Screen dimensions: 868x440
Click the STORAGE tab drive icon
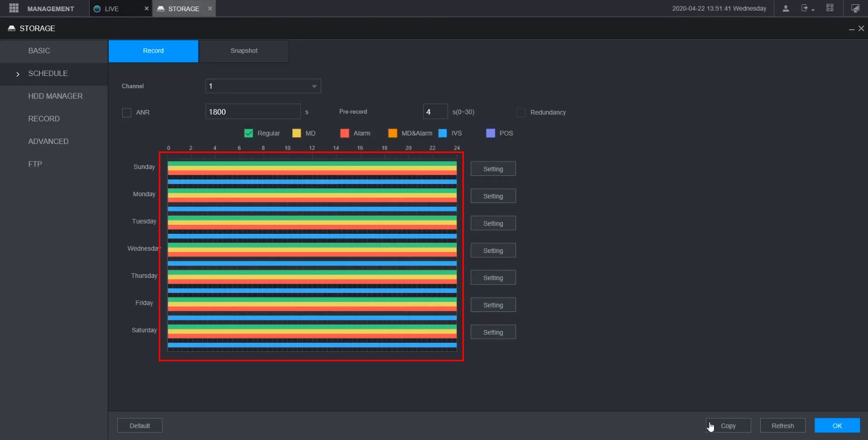[161, 9]
